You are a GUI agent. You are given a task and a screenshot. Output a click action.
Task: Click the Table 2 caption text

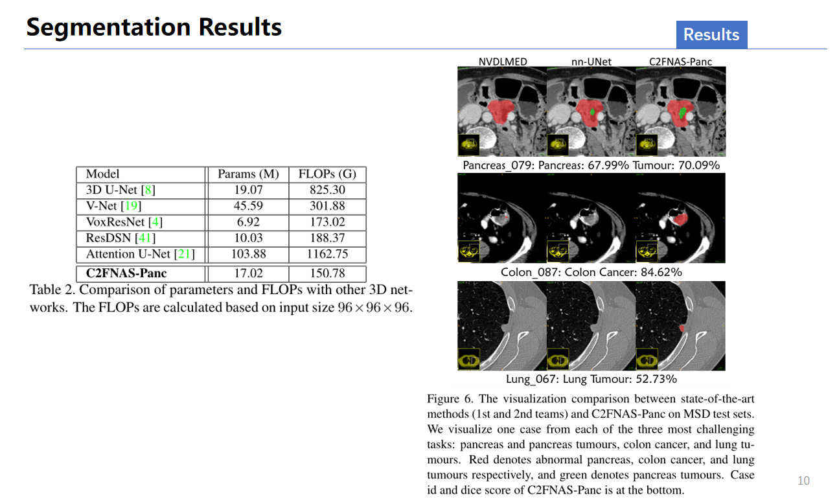(x=221, y=298)
